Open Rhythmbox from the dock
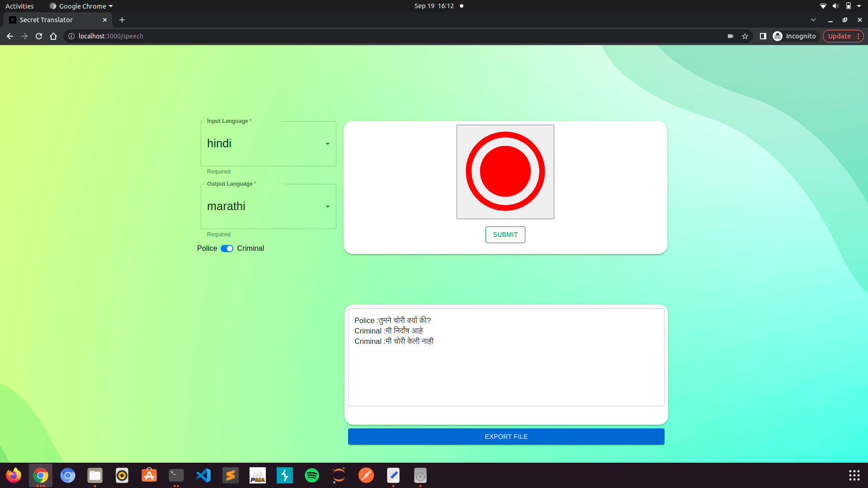Image resolution: width=868 pixels, height=488 pixels. (x=122, y=475)
